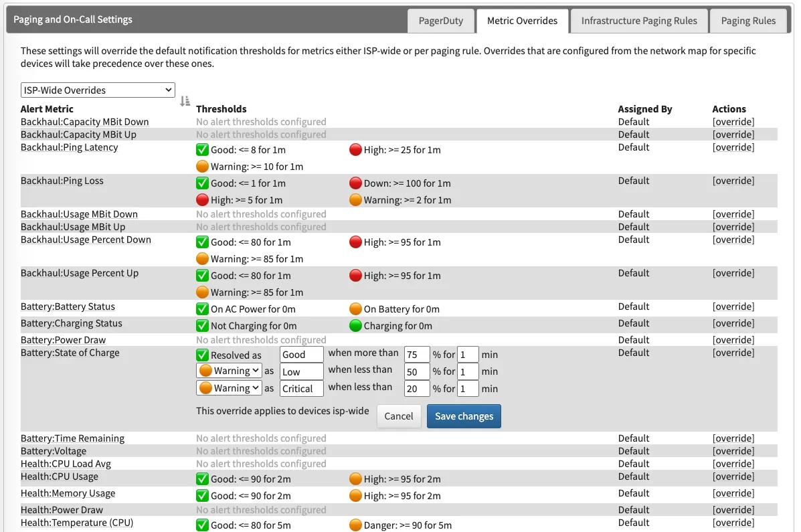Image resolution: width=801 pixels, height=532 pixels.
Task: Click red High >= 5 icon in Ping Loss
Action: point(202,200)
